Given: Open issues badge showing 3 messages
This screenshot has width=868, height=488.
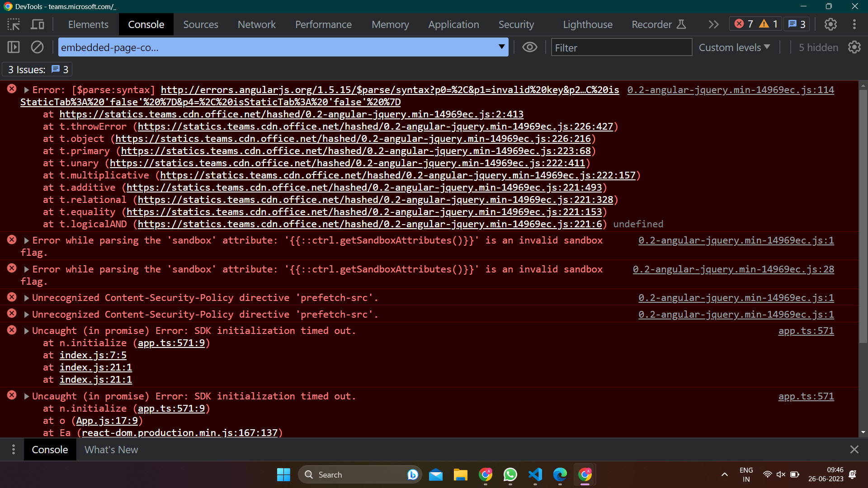Looking at the screenshot, I should pos(797,24).
